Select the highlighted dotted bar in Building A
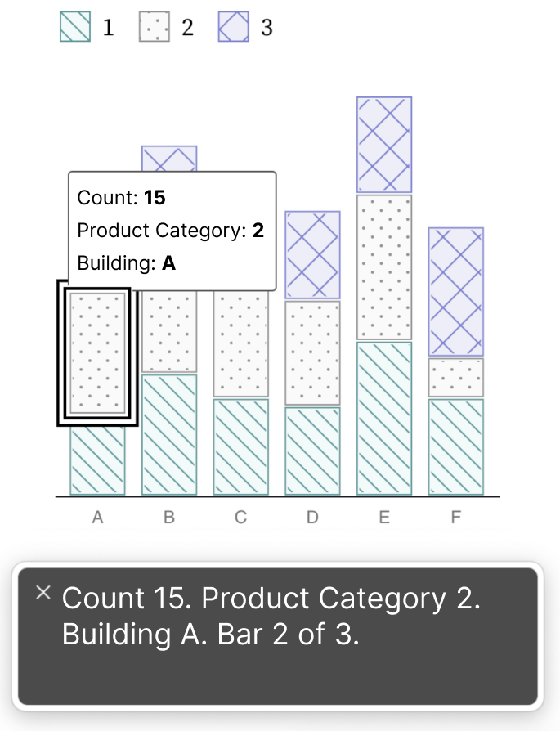The width and height of the screenshot is (560, 731). pyautogui.click(x=97, y=353)
